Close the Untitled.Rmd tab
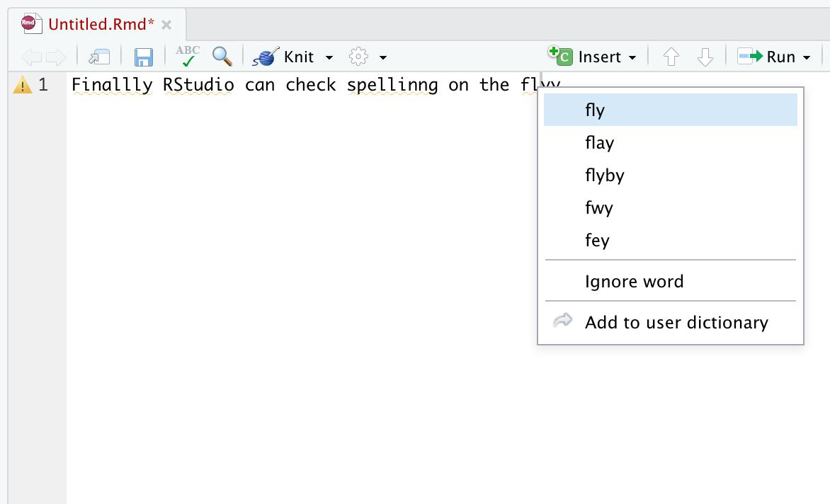 tap(166, 25)
